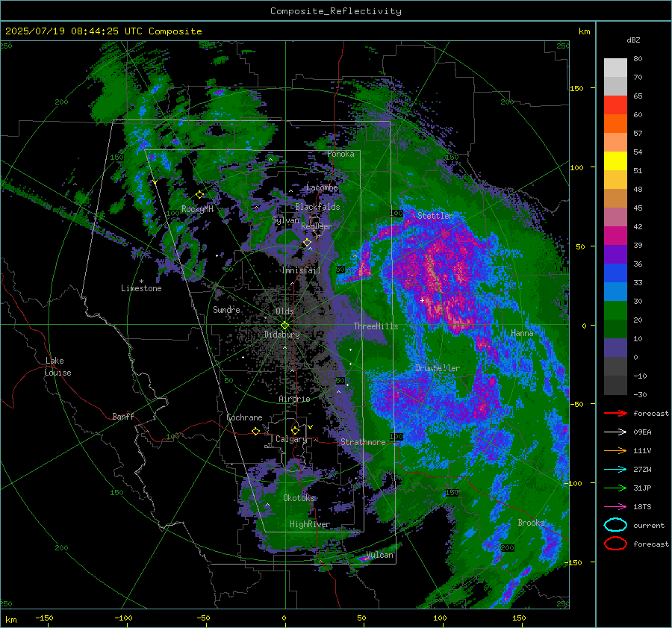This screenshot has height=628, width=672.
Task: Click the asterisk marker above Limestone
Action: click(x=141, y=282)
